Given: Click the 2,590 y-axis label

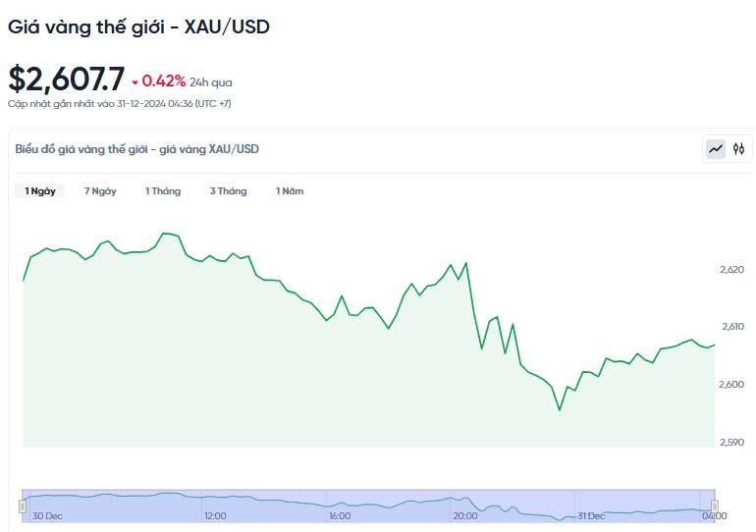Looking at the screenshot, I should pos(732,443).
